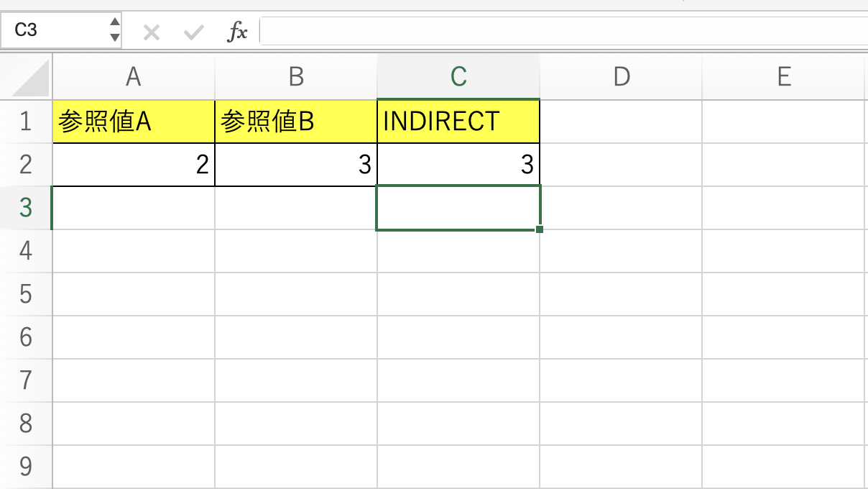Select column header A
868x489 pixels.
pos(133,76)
